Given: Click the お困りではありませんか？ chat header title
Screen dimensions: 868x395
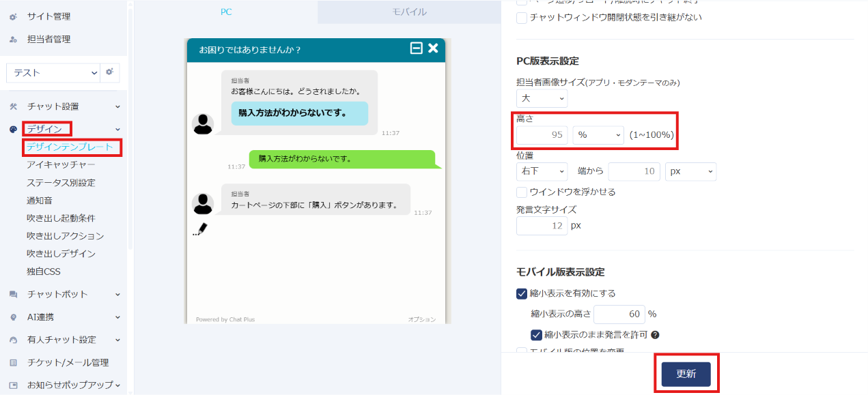Looking at the screenshot, I should [x=250, y=49].
